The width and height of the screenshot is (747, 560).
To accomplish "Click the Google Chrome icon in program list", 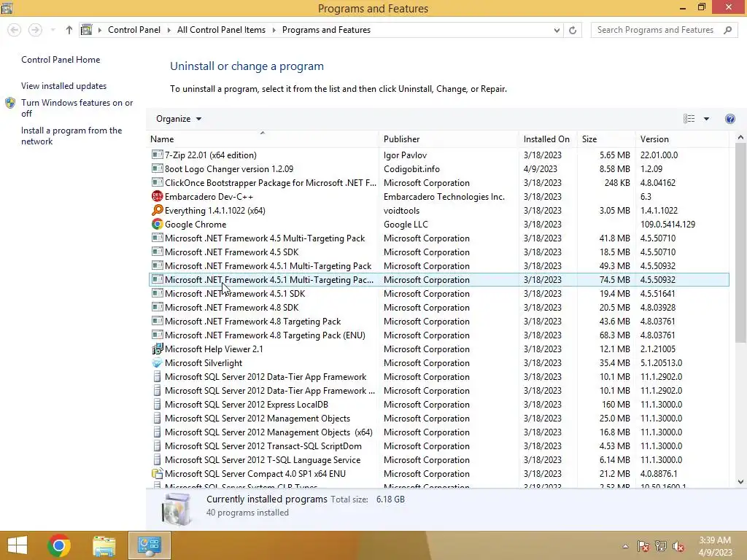I will coord(158,224).
